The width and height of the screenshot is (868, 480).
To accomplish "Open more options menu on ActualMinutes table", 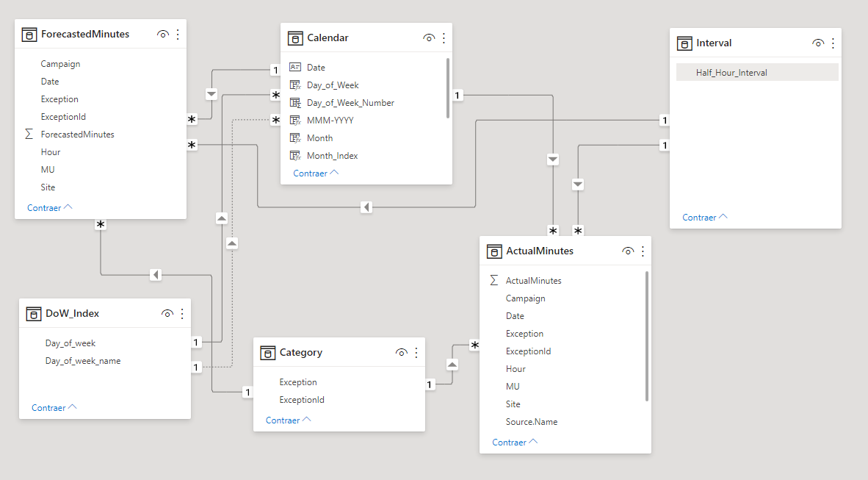I will tap(643, 251).
